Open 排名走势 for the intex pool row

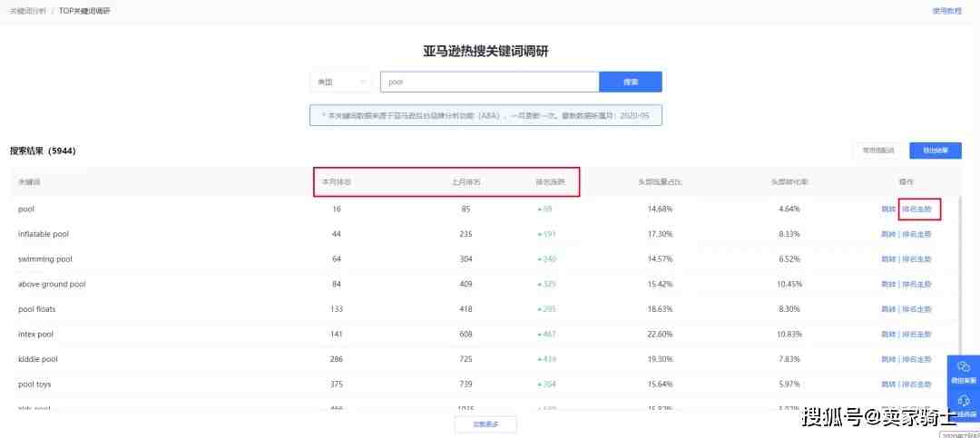click(916, 335)
